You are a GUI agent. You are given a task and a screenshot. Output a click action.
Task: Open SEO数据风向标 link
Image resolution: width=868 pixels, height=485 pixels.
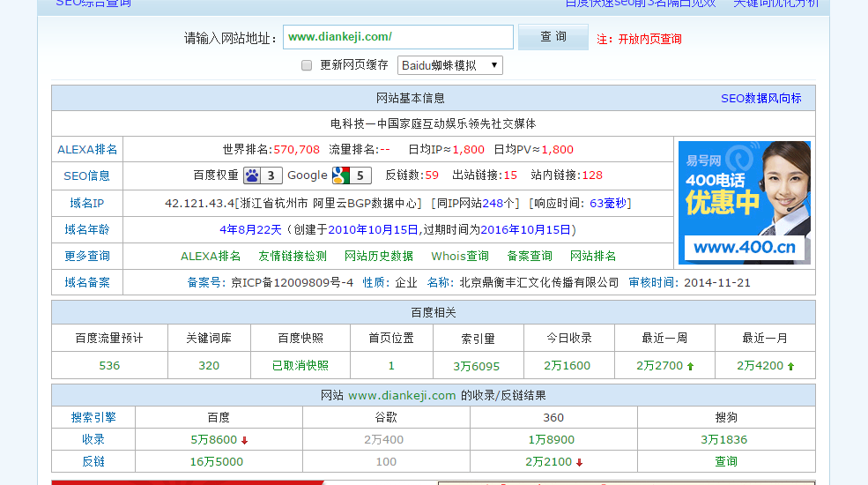point(761,99)
